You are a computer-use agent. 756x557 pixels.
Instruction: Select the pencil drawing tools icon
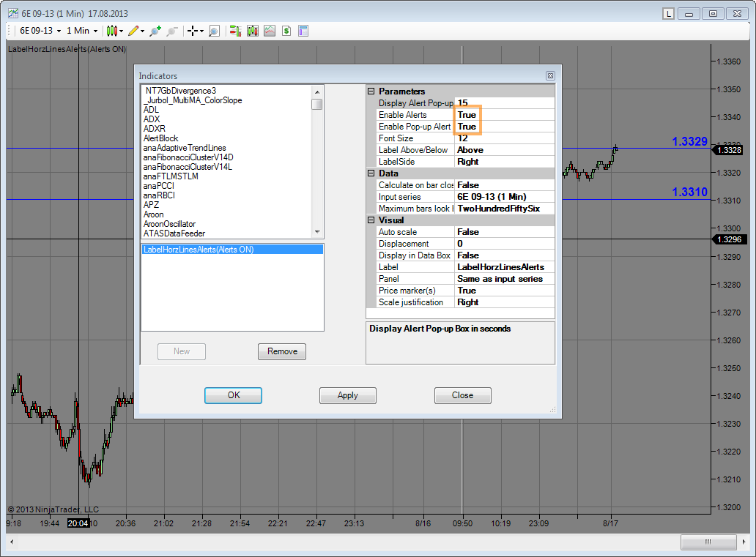[133, 31]
